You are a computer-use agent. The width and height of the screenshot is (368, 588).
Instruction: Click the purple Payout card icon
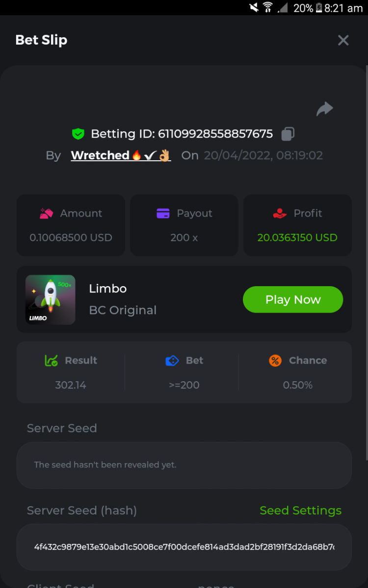click(163, 214)
